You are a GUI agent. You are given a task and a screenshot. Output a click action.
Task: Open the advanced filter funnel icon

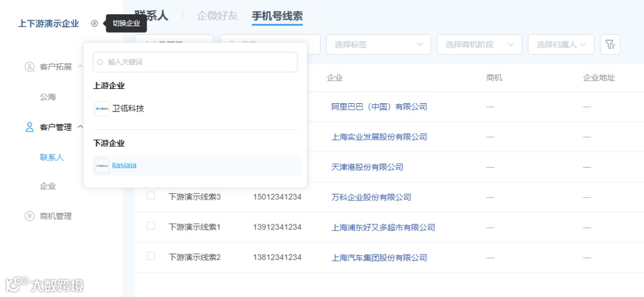click(611, 44)
